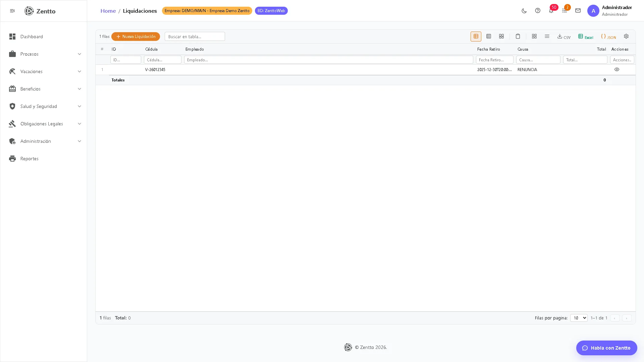This screenshot has height=362, width=644.
Task: Click the clipboard icon in table toolbar
Action: pyautogui.click(x=518, y=37)
